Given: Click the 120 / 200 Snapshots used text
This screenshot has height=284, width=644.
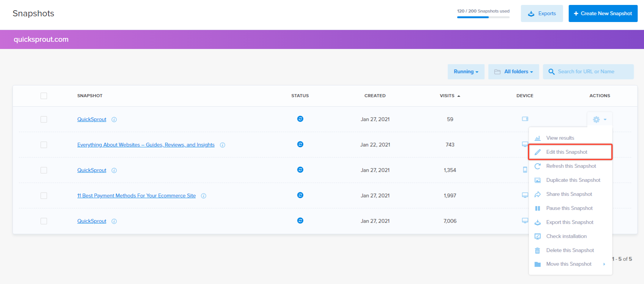Looking at the screenshot, I should click(x=483, y=11).
